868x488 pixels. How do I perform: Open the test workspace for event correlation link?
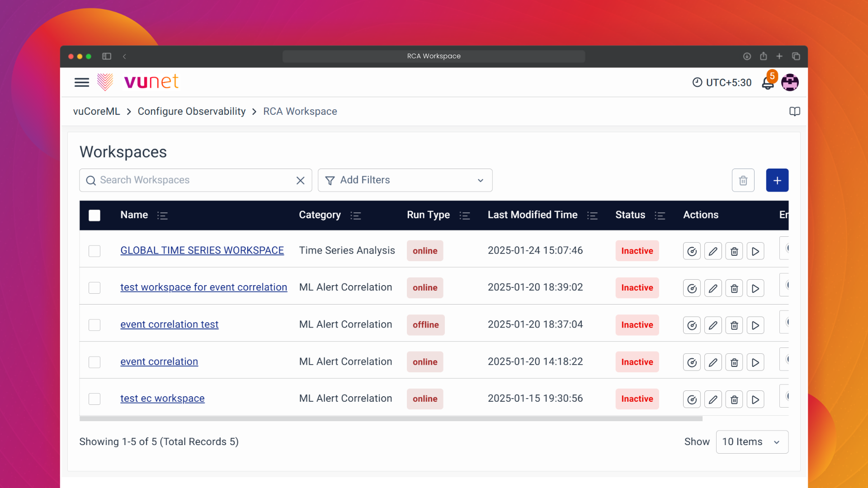(203, 287)
